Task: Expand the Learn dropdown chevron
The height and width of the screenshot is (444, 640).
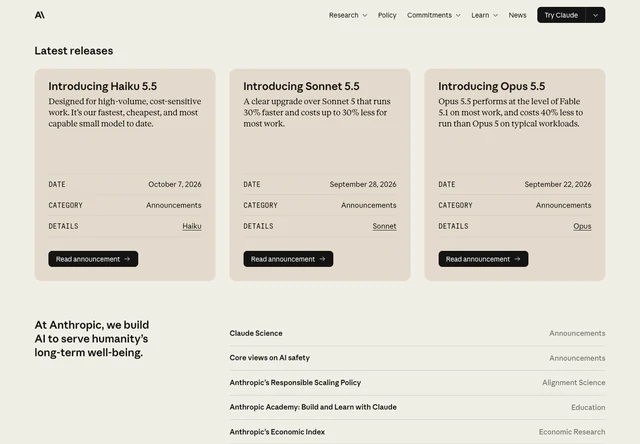Action: (x=496, y=16)
